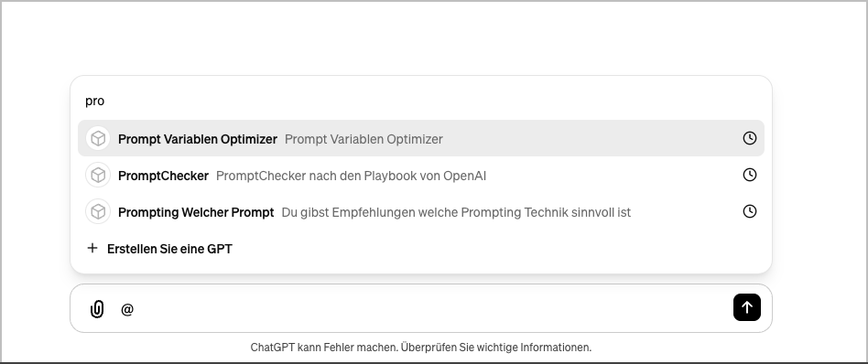The width and height of the screenshot is (868, 364).
Task: Click description 'PromptChecker nach den Playbook von OpenAI'
Action: point(351,176)
